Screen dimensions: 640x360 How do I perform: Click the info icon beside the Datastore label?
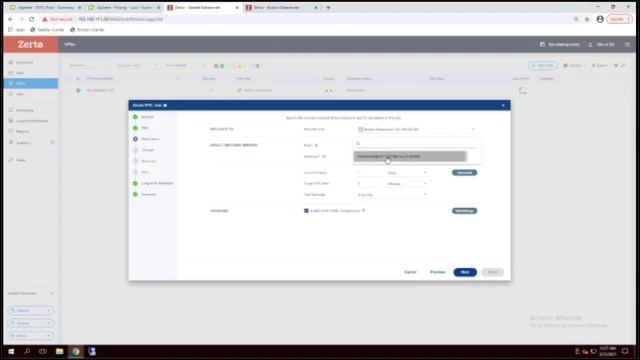324,156
